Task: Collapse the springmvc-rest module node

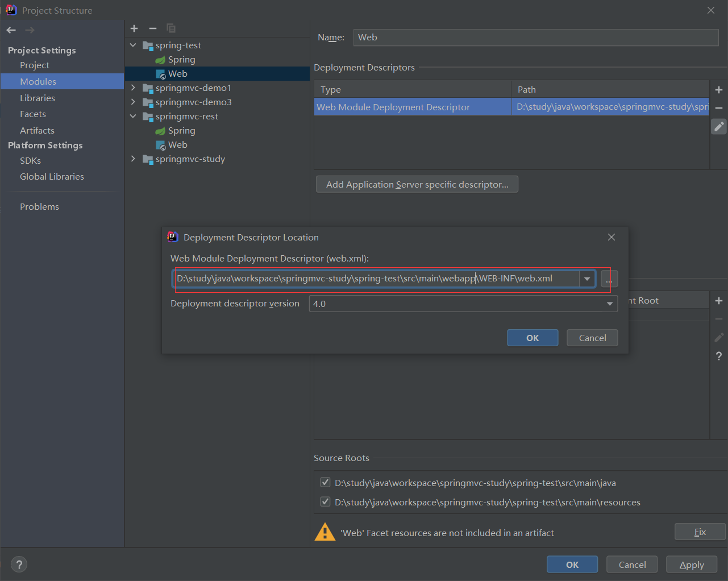Action: 133,117
